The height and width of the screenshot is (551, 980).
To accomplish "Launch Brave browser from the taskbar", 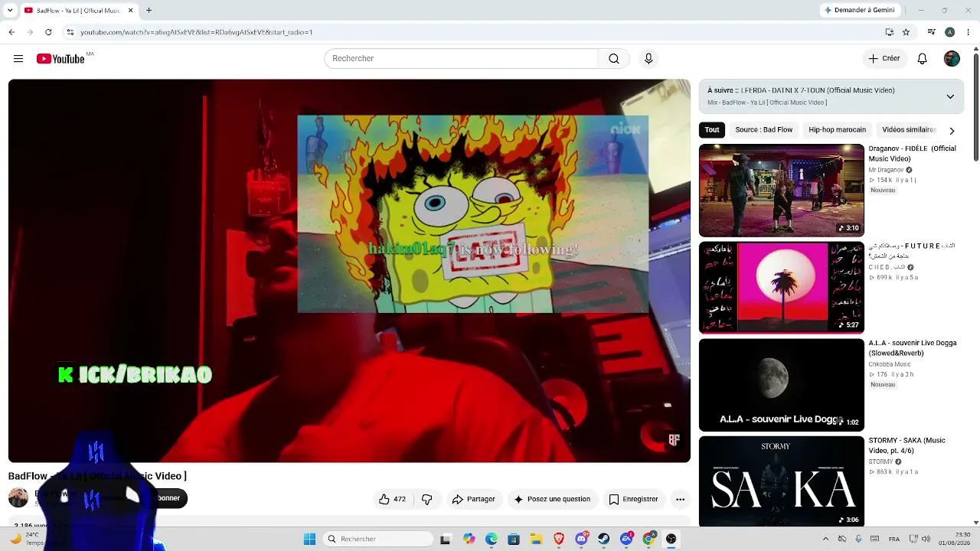I will click(x=559, y=539).
